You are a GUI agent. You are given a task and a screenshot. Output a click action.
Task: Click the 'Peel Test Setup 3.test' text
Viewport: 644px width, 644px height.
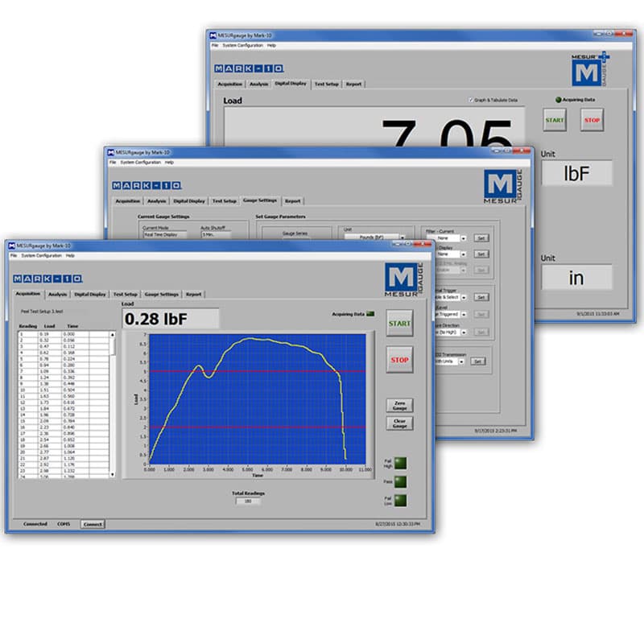[x=42, y=312]
